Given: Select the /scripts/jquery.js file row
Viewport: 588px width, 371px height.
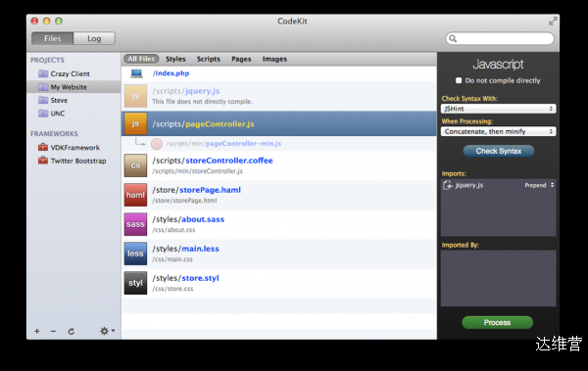Looking at the screenshot, I should 279,96.
